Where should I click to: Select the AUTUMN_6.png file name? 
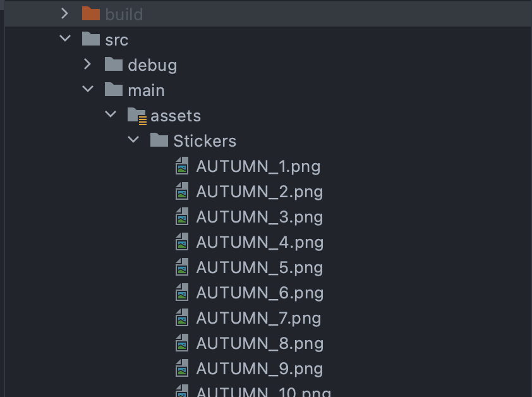click(259, 293)
